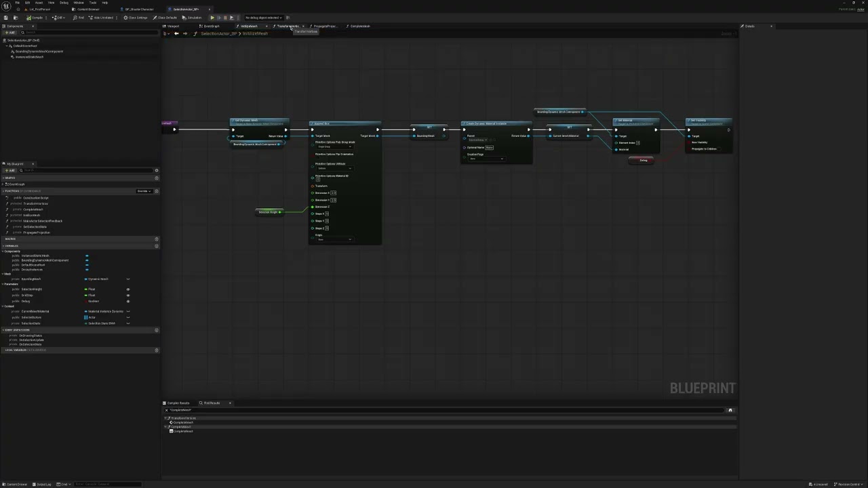The width and height of the screenshot is (868, 488).
Task: Add new variable via Variables plus icon
Action: pyautogui.click(x=157, y=245)
